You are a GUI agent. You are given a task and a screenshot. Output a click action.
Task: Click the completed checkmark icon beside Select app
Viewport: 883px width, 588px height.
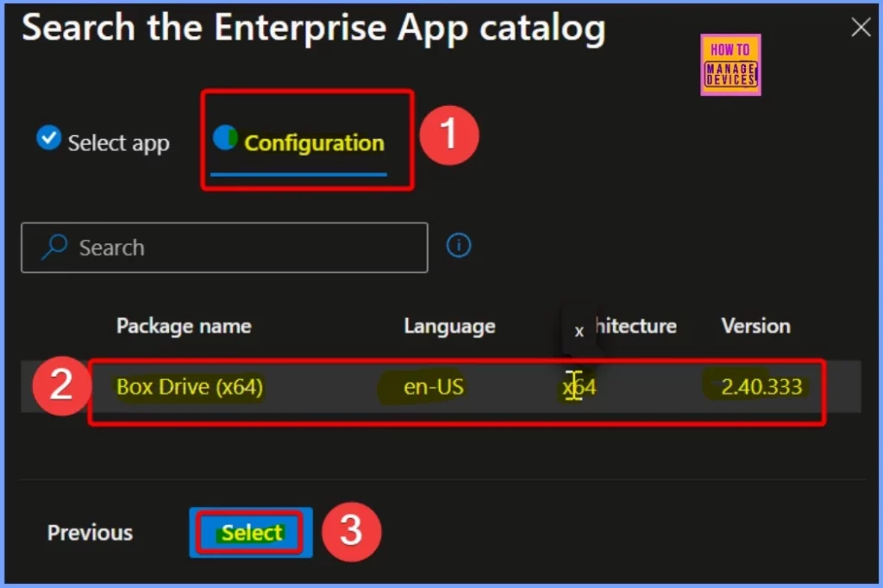tap(49, 137)
